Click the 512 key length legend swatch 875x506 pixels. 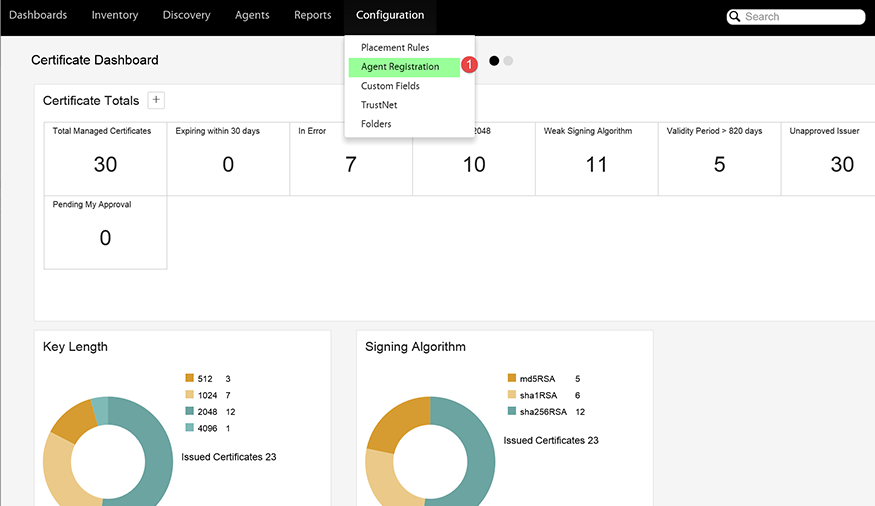[x=189, y=379]
